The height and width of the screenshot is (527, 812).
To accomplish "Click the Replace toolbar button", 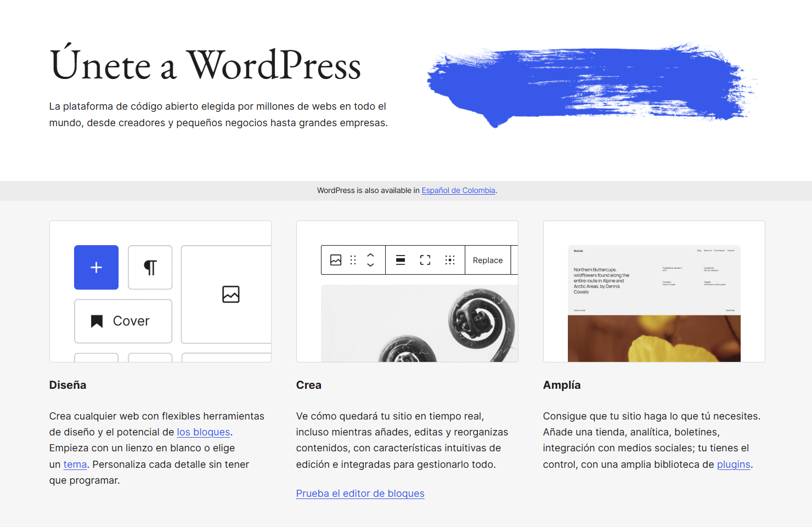I will 488,260.
